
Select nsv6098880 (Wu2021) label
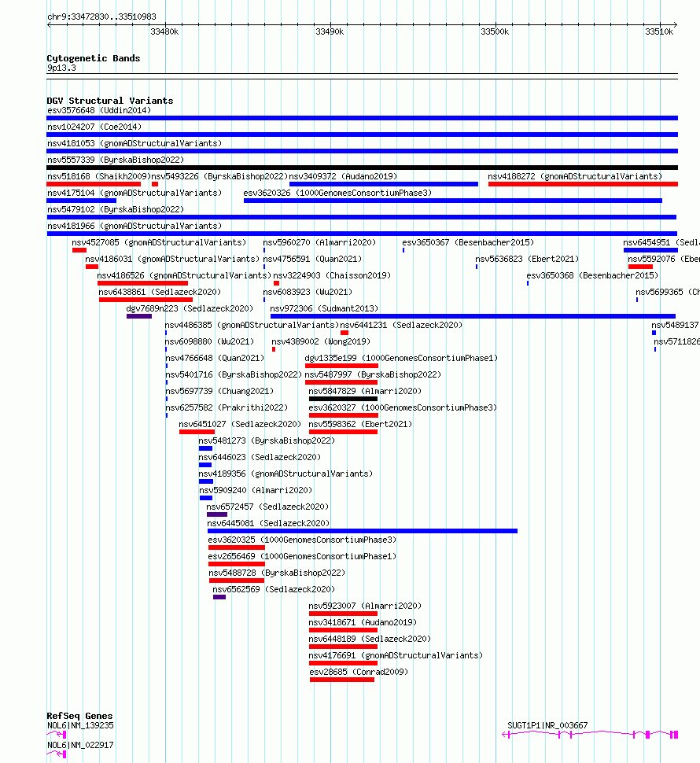pos(209,342)
